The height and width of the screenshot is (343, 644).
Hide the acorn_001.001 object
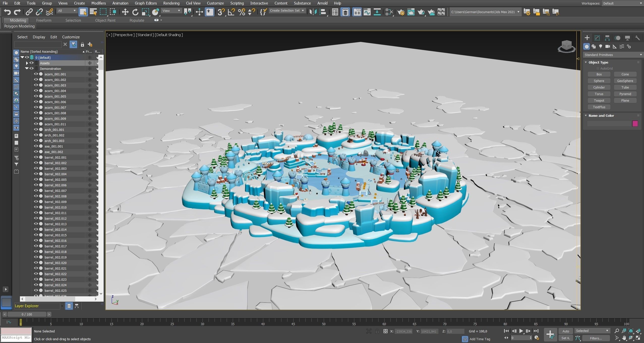pyautogui.click(x=36, y=74)
